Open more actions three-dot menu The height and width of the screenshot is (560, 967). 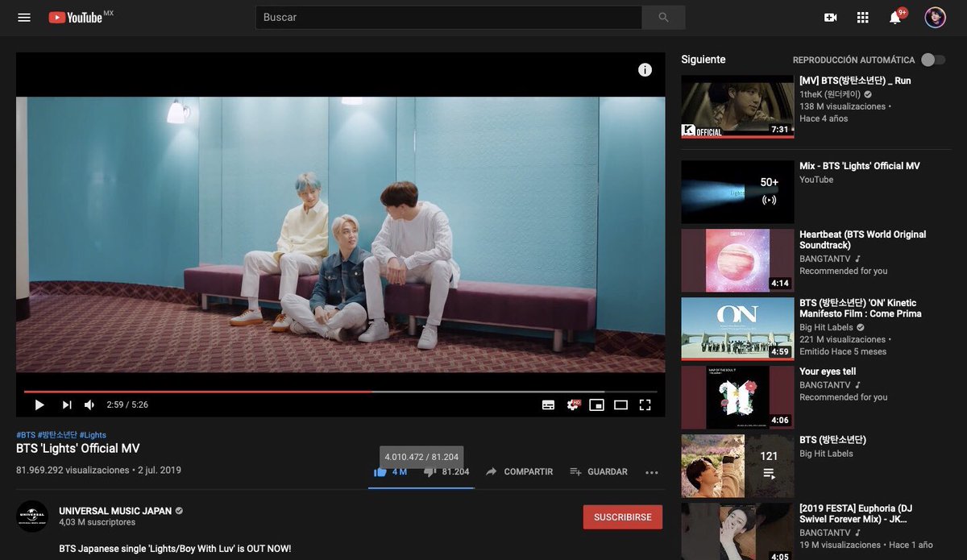(652, 472)
